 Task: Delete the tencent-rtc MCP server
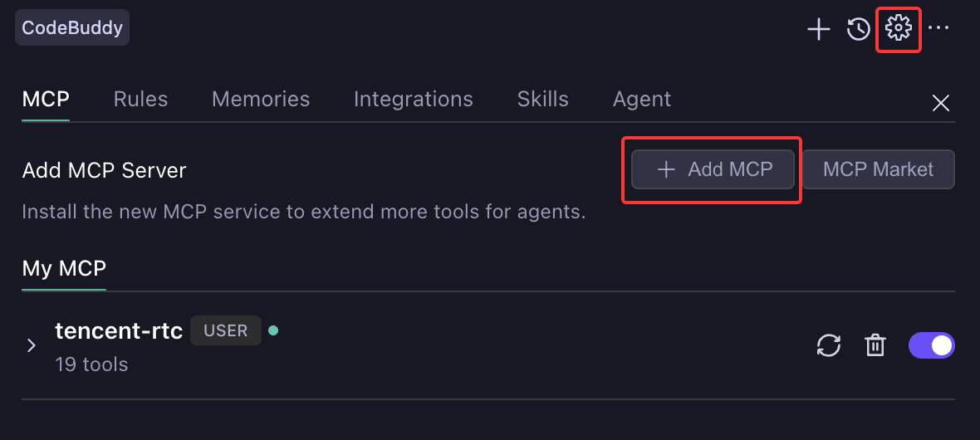[875, 345]
